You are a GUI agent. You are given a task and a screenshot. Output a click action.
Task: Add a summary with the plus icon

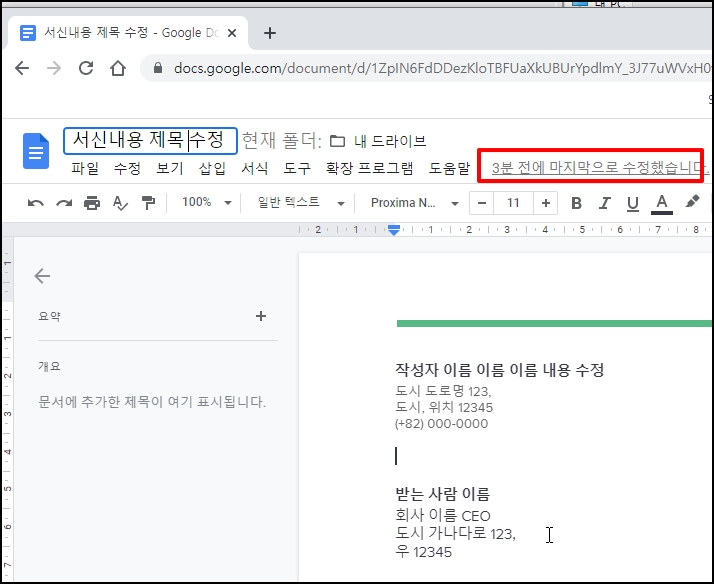(x=260, y=316)
